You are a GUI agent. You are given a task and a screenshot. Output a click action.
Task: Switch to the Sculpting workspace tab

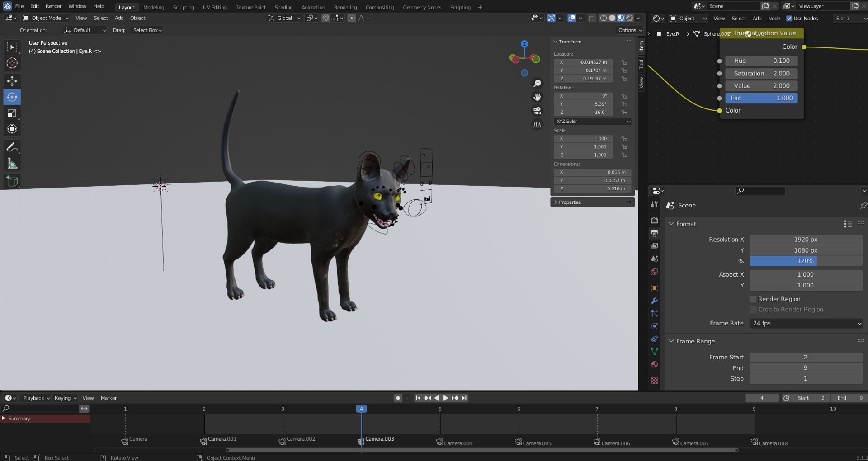coord(184,7)
